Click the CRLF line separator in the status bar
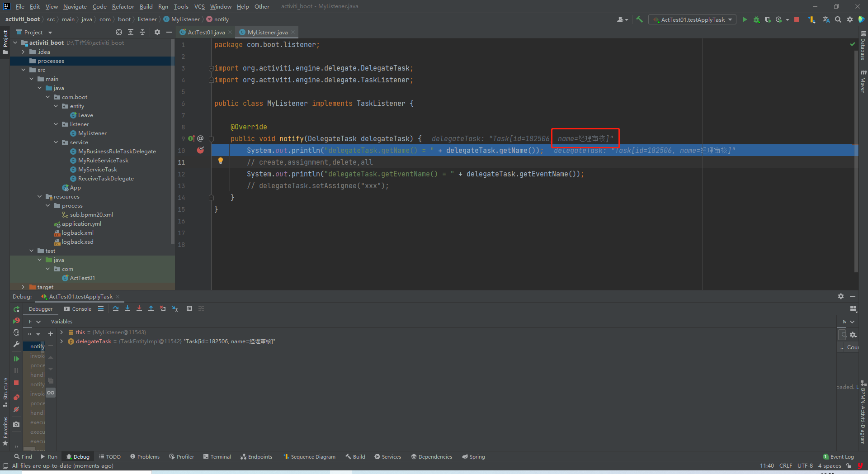This screenshot has height=474, width=868. point(786,465)
